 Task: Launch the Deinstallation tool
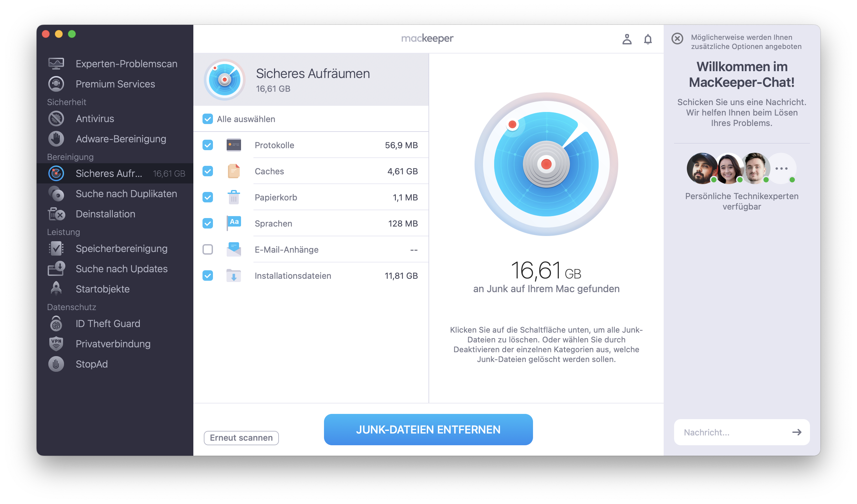coord(105,214)
